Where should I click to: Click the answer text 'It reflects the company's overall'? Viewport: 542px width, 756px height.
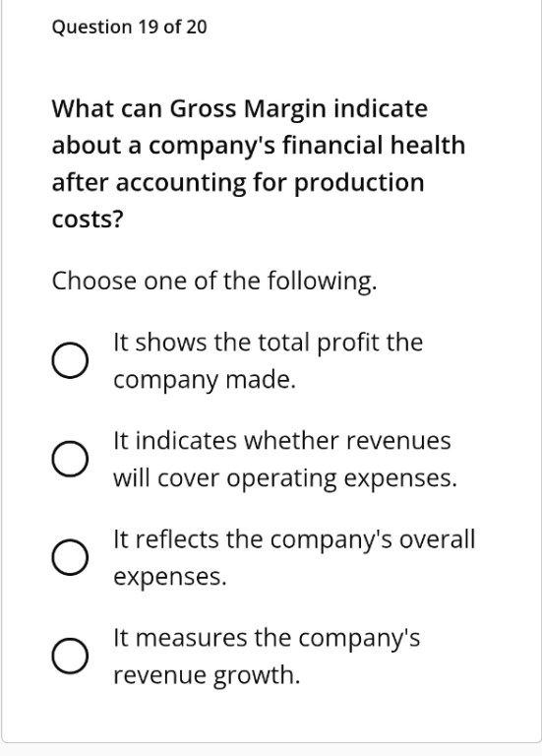coord(294,539)
